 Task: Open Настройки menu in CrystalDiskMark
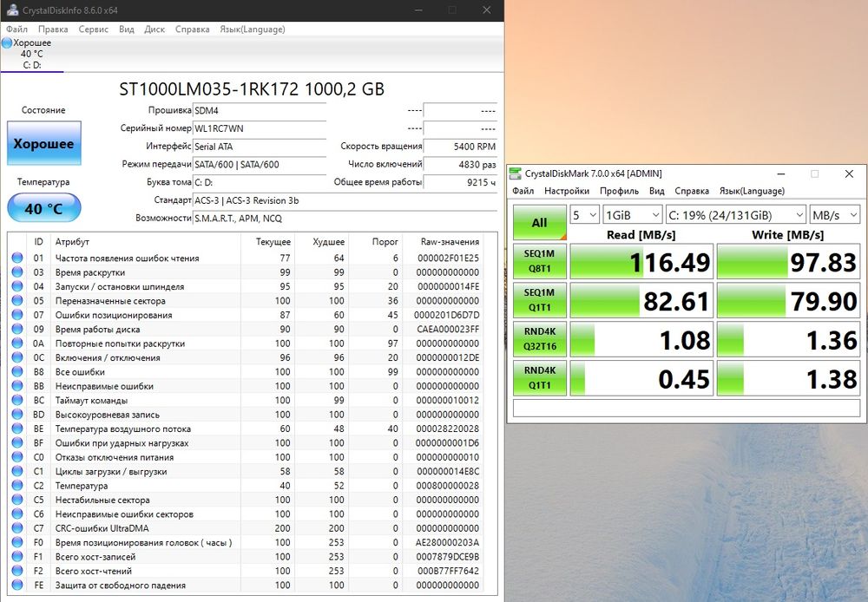pos(567,191)
